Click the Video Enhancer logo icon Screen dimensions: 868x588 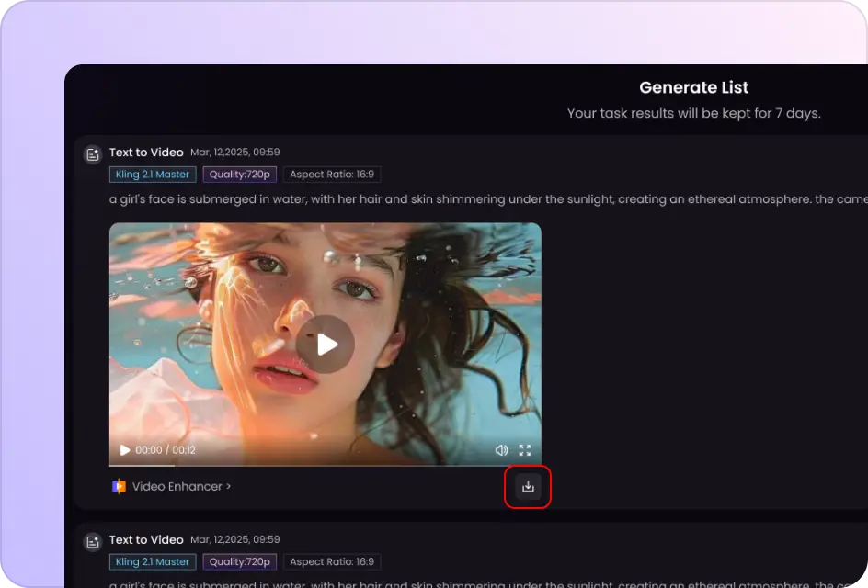[119, 486]
